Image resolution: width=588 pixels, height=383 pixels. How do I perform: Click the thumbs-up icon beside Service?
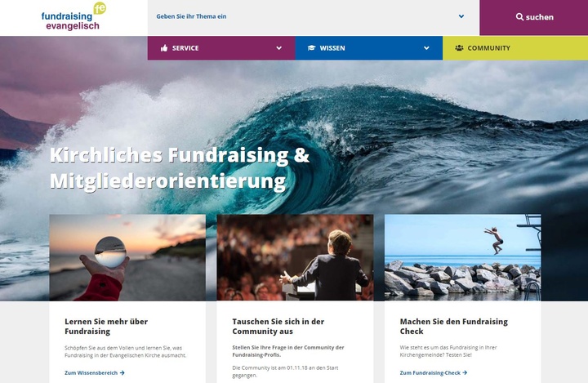164,48
